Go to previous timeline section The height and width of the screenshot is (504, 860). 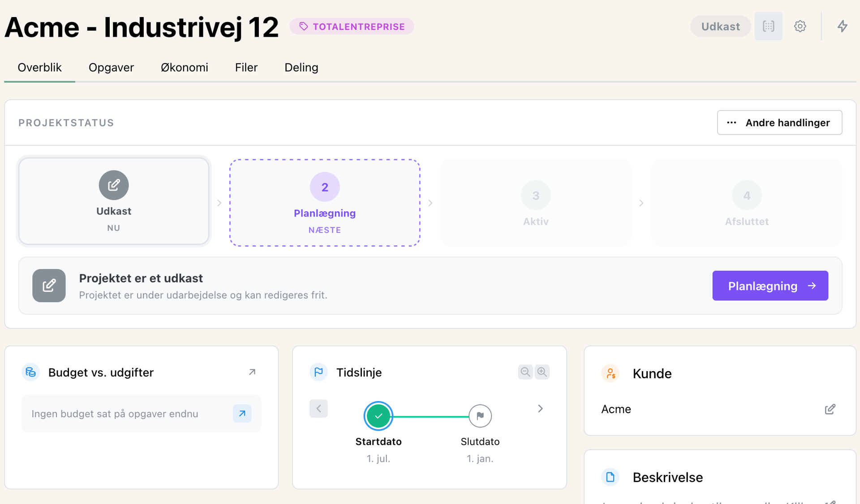[318, 409]
